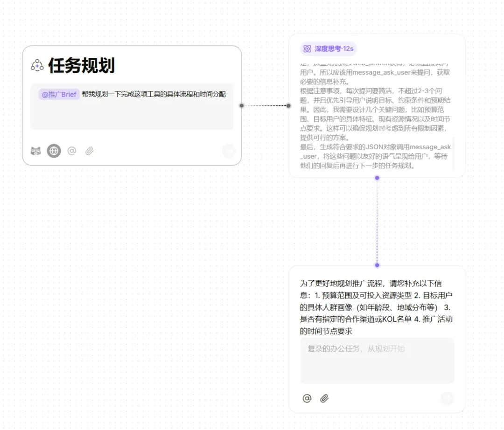Click the send arrow in task planning card
The width and height of the screenshot is (504, 430).
click(229, 151)
